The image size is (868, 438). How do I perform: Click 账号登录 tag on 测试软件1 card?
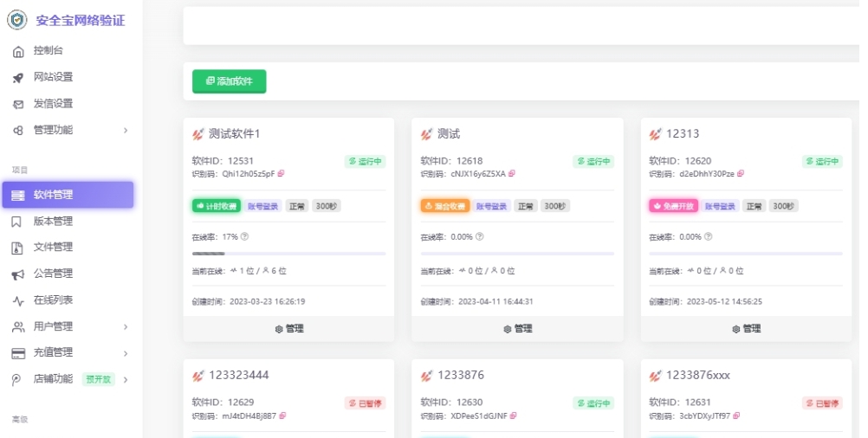pos(262,206)
